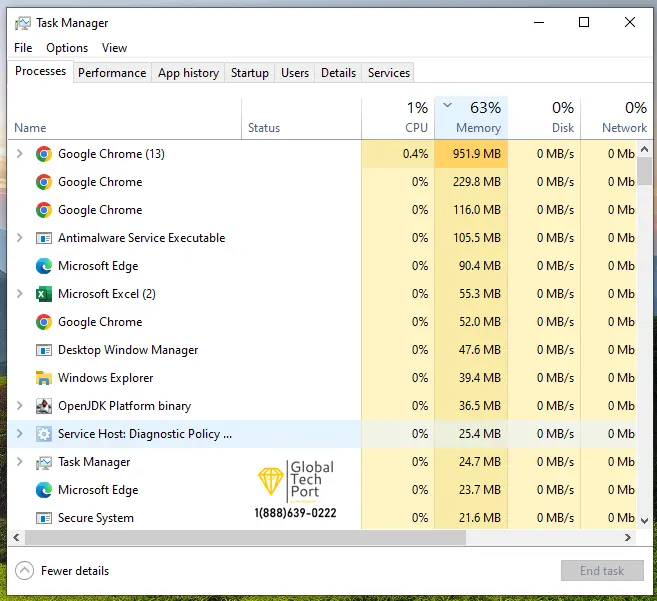Expand the Task Manager process entry
The height and width of the screenshot is (601, 657).
pyautogui.click(x=19, y=462)
